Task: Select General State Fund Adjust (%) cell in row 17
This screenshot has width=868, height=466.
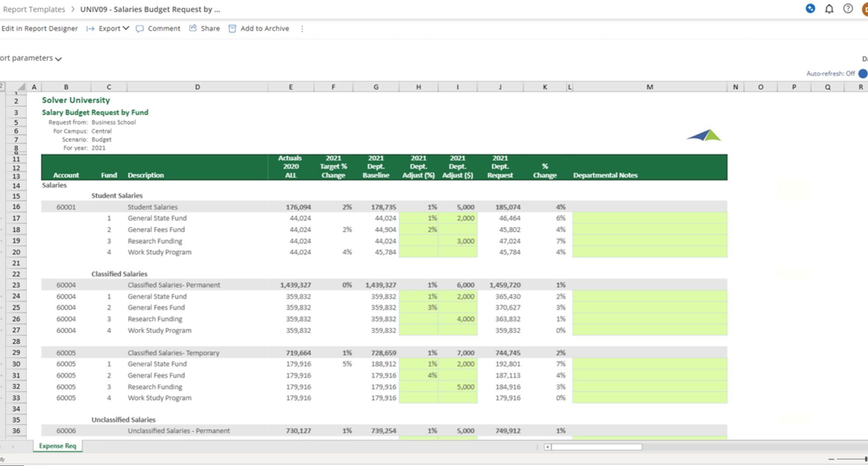Action: click(x=418, y=218)
